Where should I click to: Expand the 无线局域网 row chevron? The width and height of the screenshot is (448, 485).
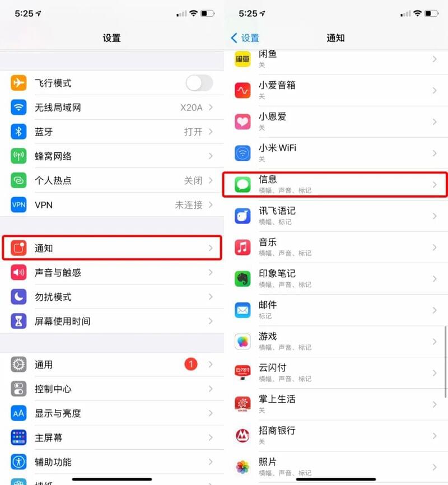211,108
